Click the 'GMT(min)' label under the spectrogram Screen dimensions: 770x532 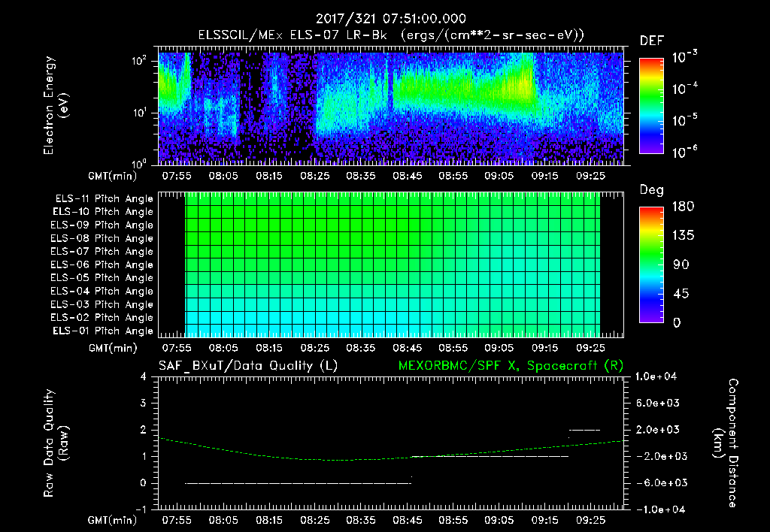pos(113,176)
